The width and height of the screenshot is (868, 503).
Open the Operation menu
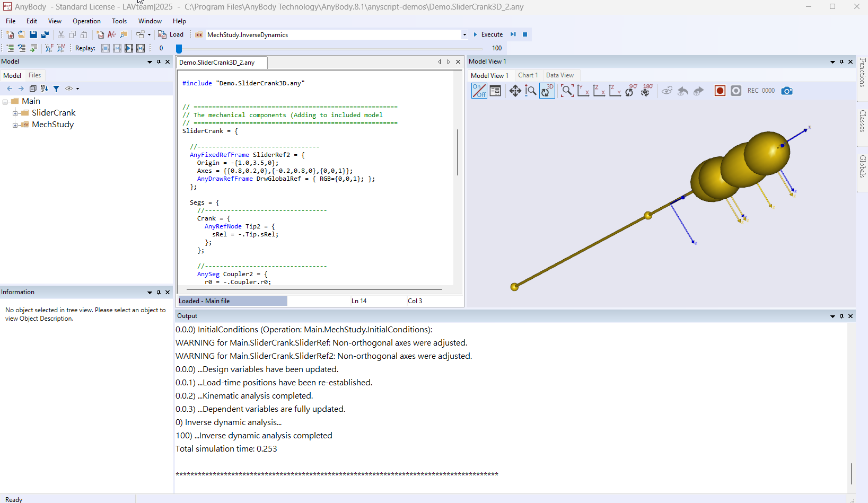point(86,21)
